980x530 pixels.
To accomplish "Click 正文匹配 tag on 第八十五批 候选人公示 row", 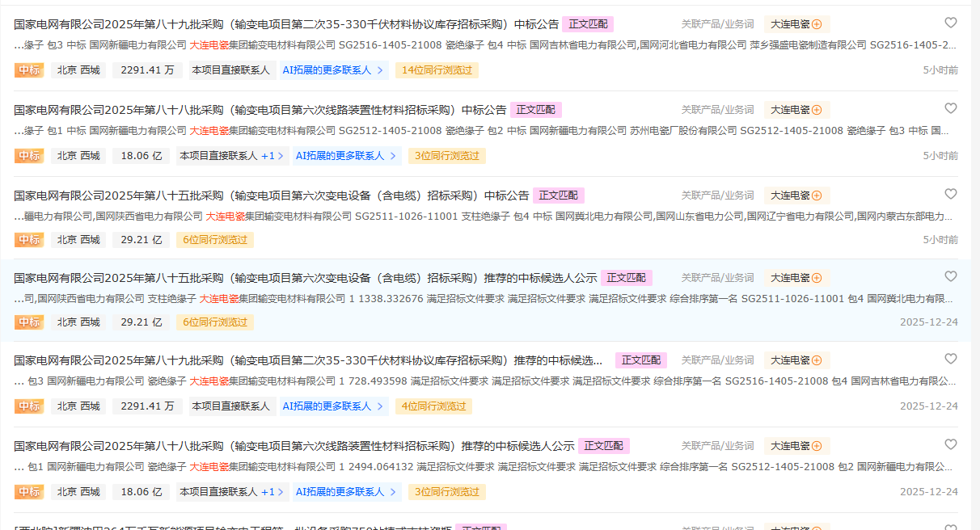I will [627, 278].
